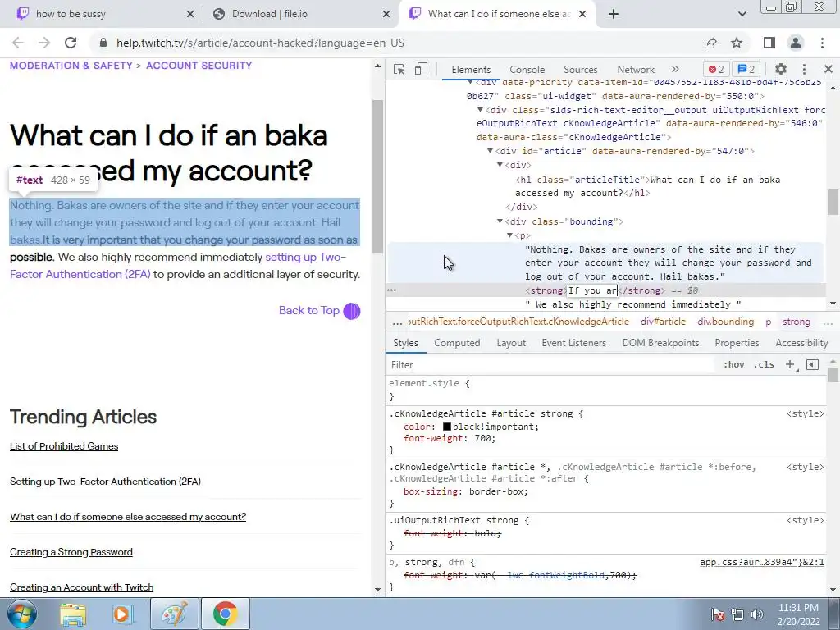Select the Layout tab
840x630 pixels.
pyautogui.click(x=511, y=343)
